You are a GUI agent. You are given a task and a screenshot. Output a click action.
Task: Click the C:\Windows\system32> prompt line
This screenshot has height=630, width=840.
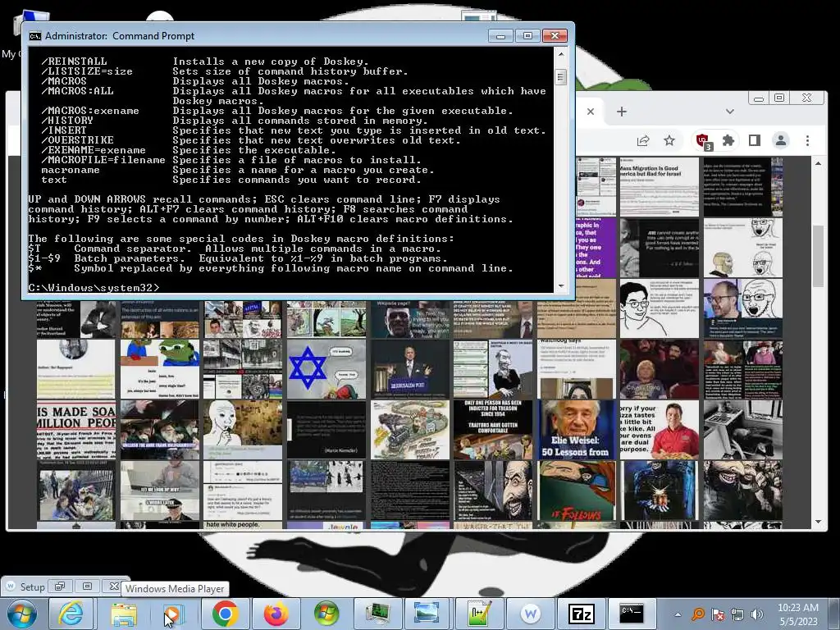[x=94, y=288]
